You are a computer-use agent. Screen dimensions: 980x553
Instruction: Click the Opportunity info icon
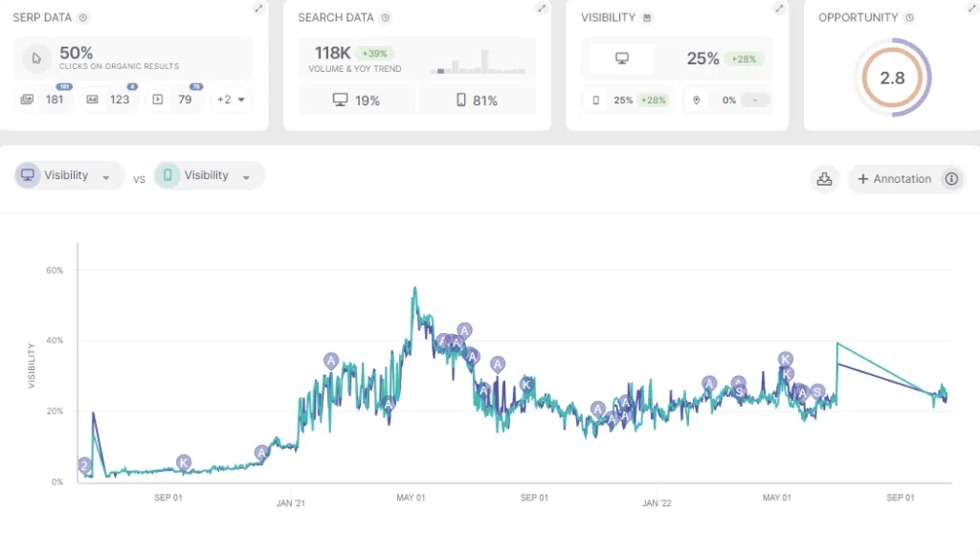pos(910,17)
